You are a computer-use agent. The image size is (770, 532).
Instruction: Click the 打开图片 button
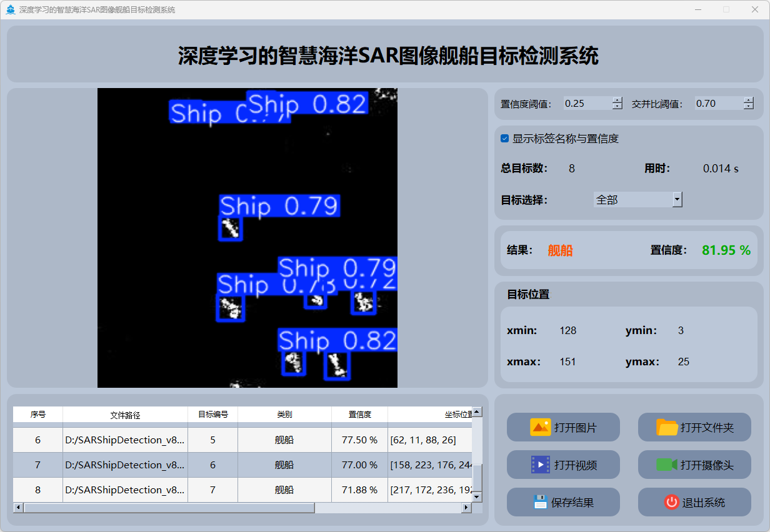click(563, 427)
